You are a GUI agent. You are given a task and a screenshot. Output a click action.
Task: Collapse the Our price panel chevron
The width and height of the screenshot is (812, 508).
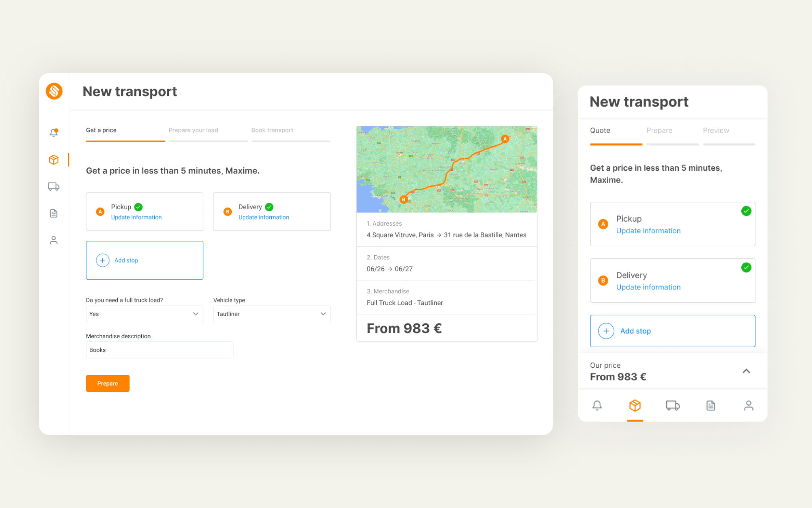click(746, 371)
